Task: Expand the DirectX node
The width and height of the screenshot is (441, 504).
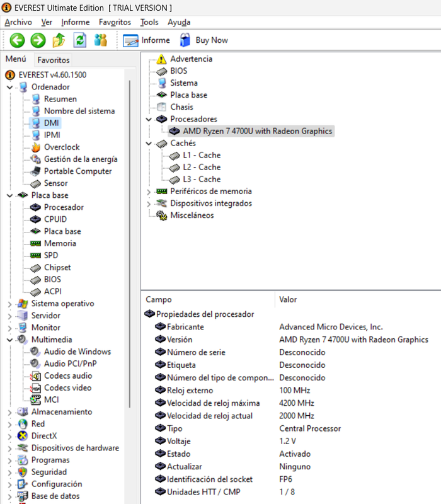Action: 9,436
